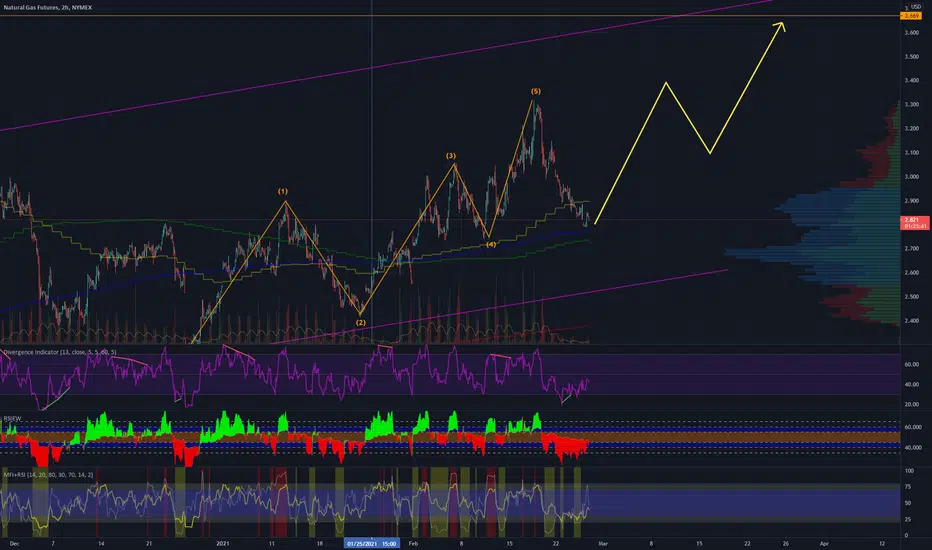The height and width of the screenshot is (550, 932).
Task: Click the 3.100 price axis value
Action: [x=912, y=153]
